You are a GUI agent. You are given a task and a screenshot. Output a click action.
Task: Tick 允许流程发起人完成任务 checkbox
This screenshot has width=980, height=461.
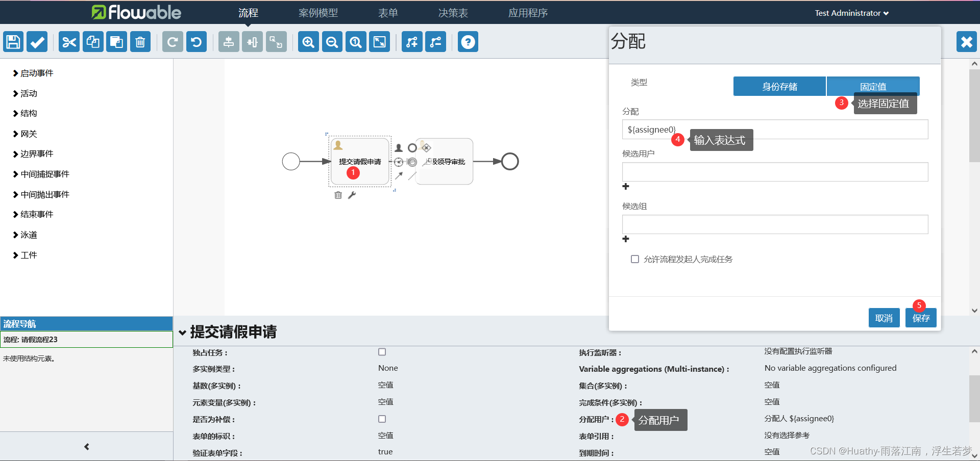(x=635, y=259)
